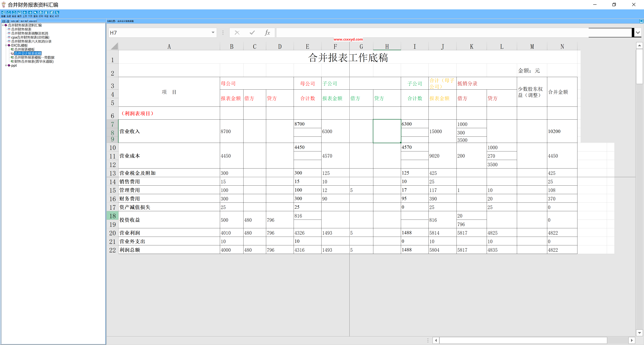This screenshot has width=644, height=345.
Task: Select row 22 header
Action: click(113, 250)
